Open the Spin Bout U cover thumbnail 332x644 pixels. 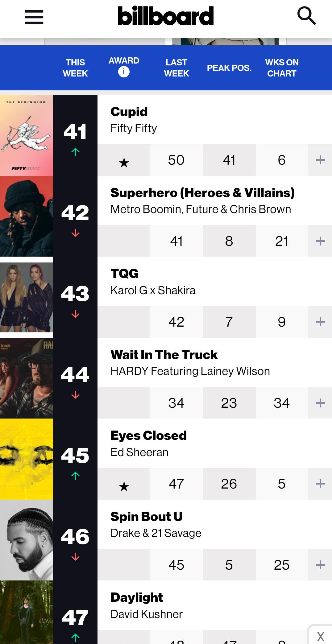[x=27, y=540]
